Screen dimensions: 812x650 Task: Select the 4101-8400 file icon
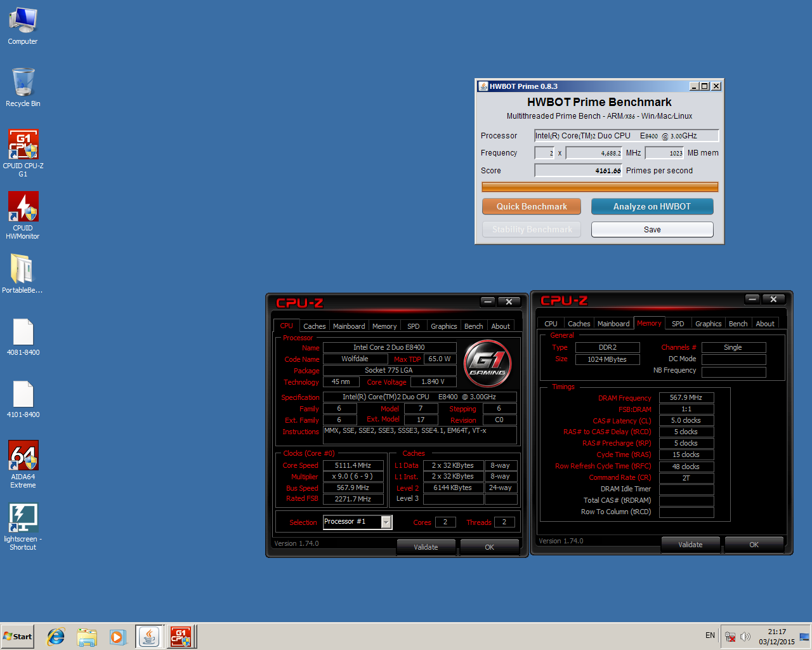[x=23, y=399]
